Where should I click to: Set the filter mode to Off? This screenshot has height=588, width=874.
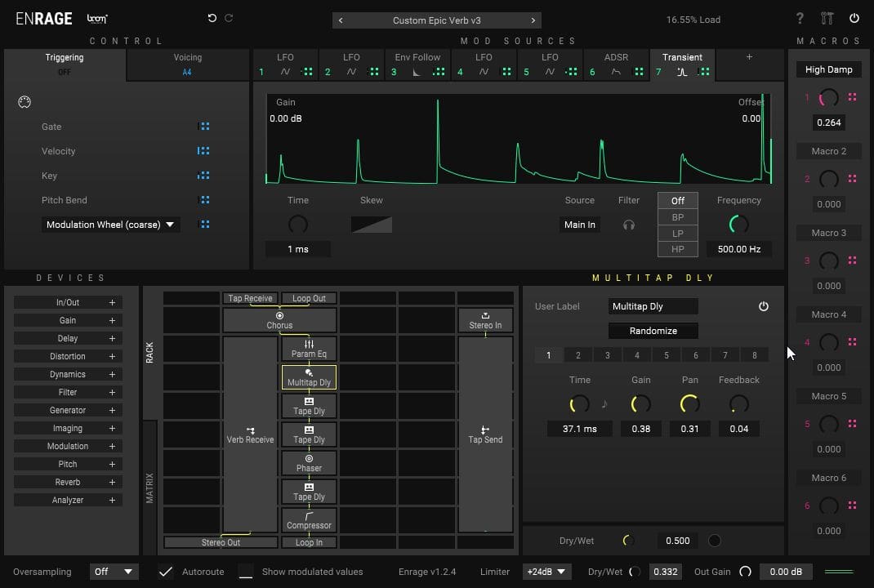point(678,201)
